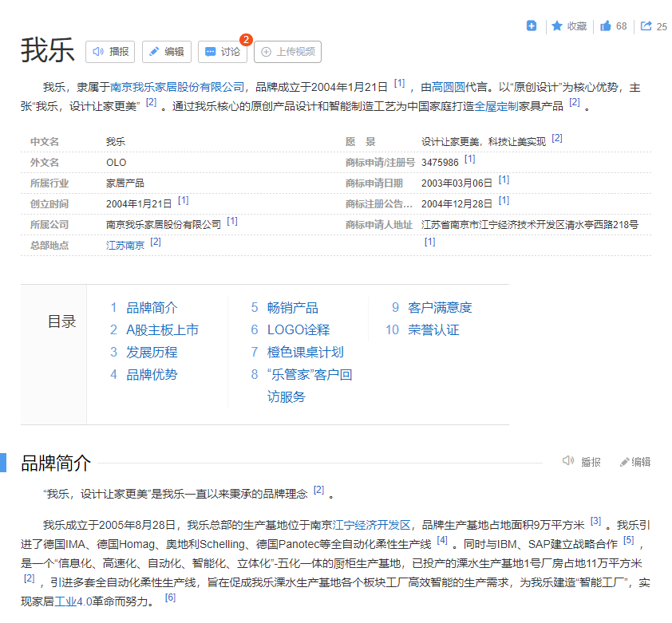Click reference [1] below the trademark address
This screenshot has height=623, width=672.
click(430, 242)
